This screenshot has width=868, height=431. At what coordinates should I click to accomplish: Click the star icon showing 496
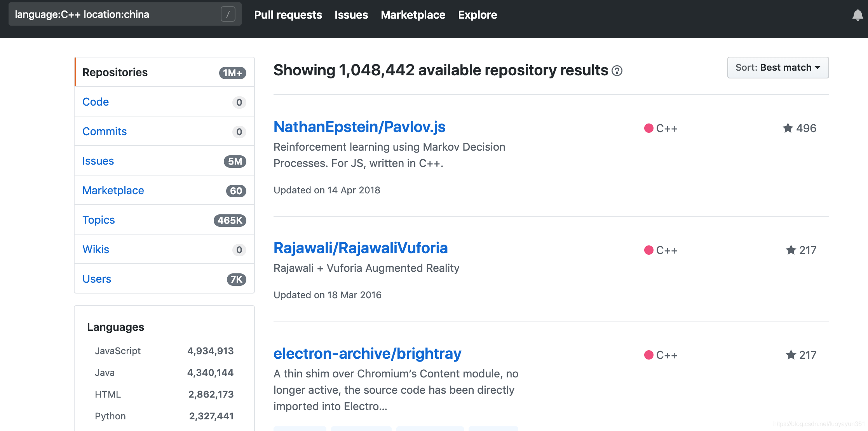coord(788,128)
